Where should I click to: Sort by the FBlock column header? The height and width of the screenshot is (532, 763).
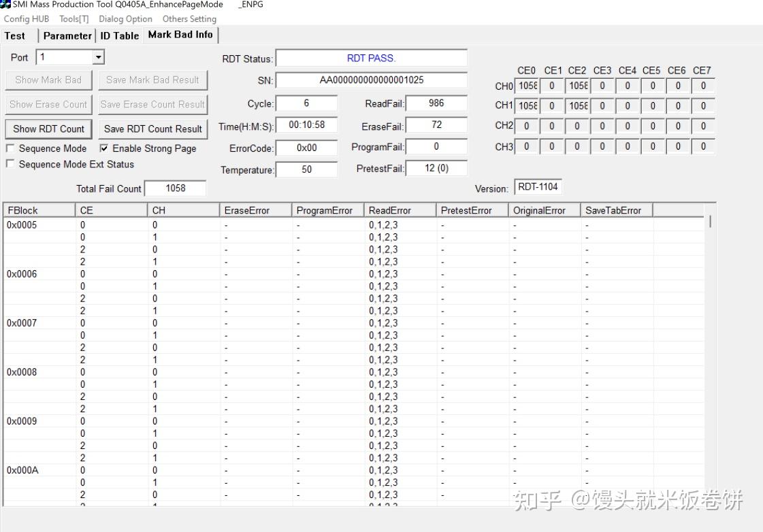[x=39, y=211]
